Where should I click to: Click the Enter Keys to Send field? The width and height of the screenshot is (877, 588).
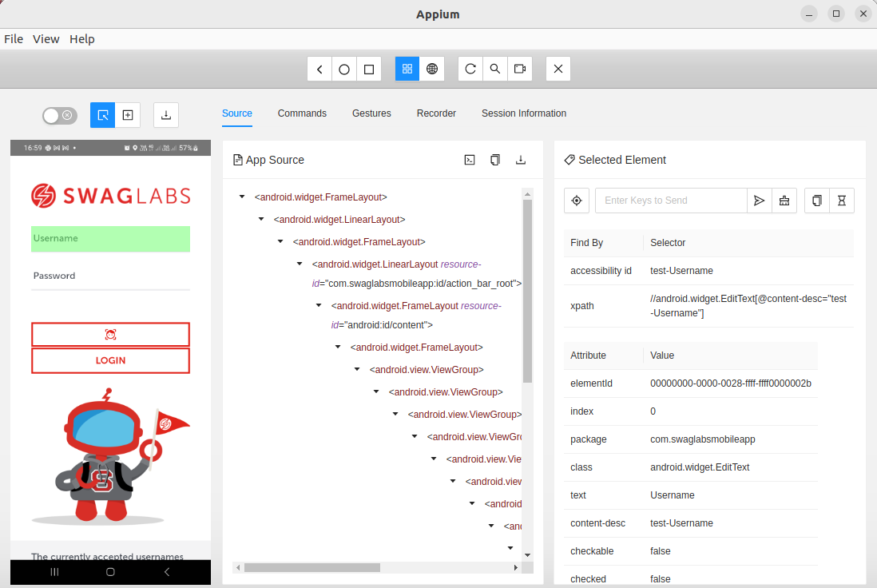671,201
